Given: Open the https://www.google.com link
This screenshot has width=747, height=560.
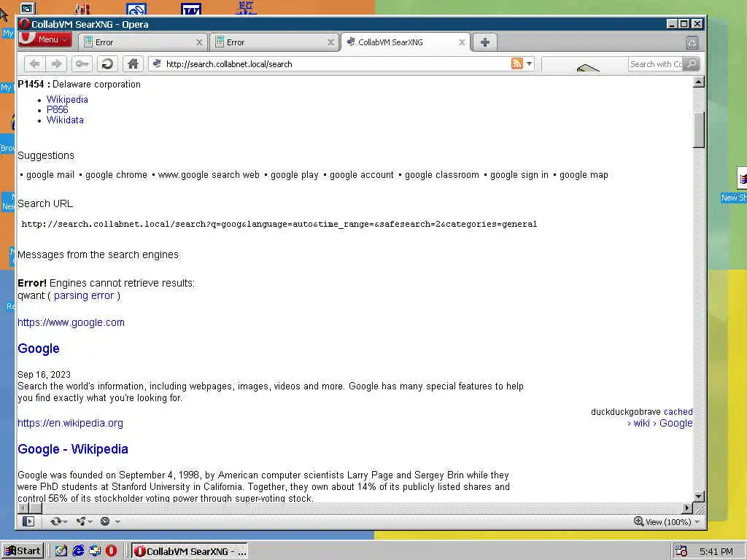Looking at the screenshot, I should tap(71, 322).
